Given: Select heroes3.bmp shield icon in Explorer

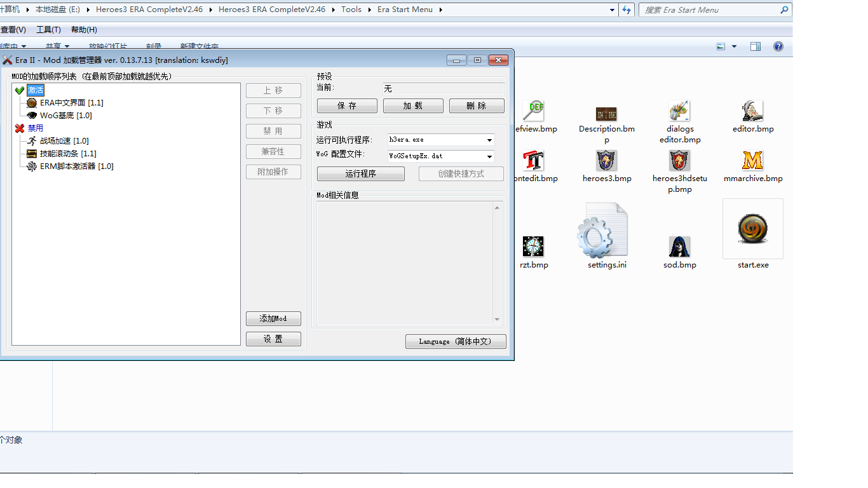Looking at the screenshot, I should (606, 161).
